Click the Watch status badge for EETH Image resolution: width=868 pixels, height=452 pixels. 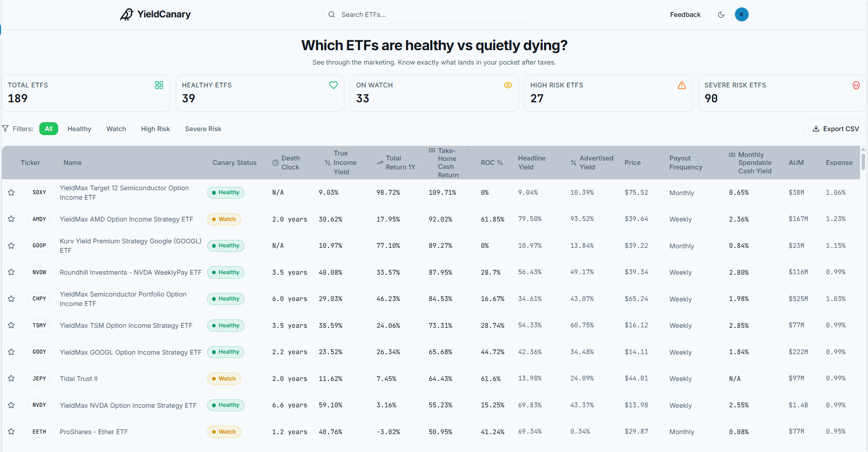[224, 432]
